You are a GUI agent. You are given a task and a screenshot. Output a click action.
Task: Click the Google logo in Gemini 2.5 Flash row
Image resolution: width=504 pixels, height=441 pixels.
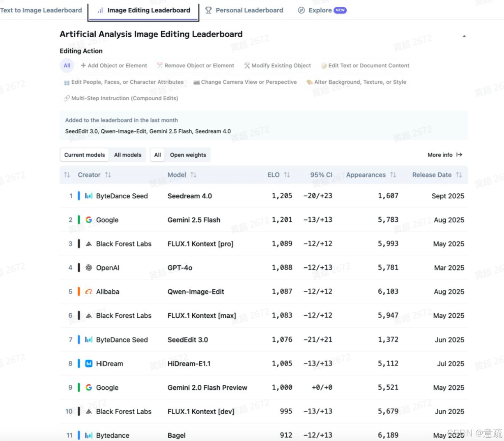tap(89, 220)
